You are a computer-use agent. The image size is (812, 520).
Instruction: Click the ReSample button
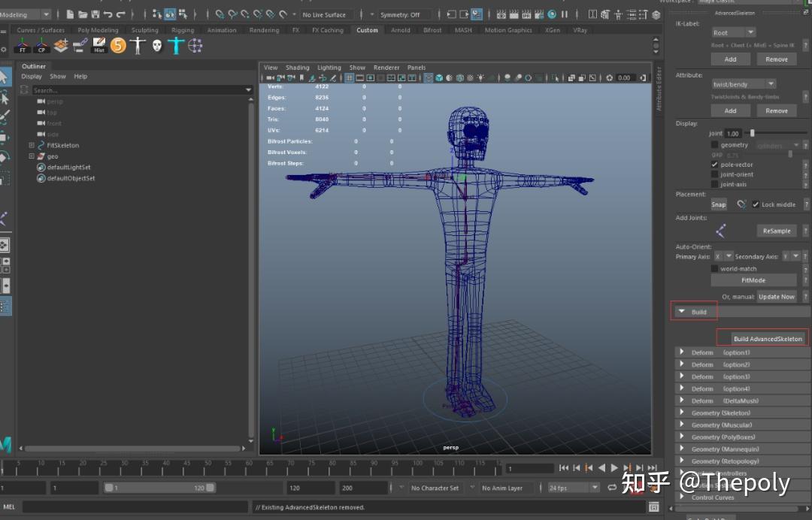click(776, 231)
